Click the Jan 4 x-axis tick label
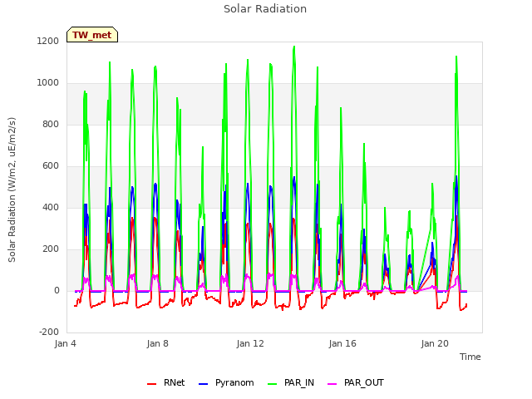The image size is (532, 399). [x=65, y=343]
